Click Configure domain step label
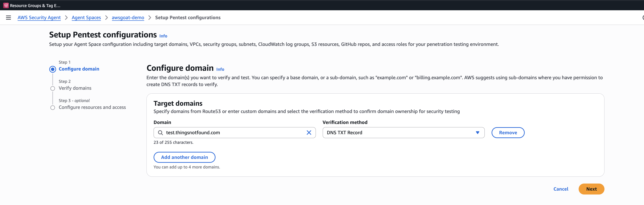Viewport: 644px width, 205px height. coord(79,69)
